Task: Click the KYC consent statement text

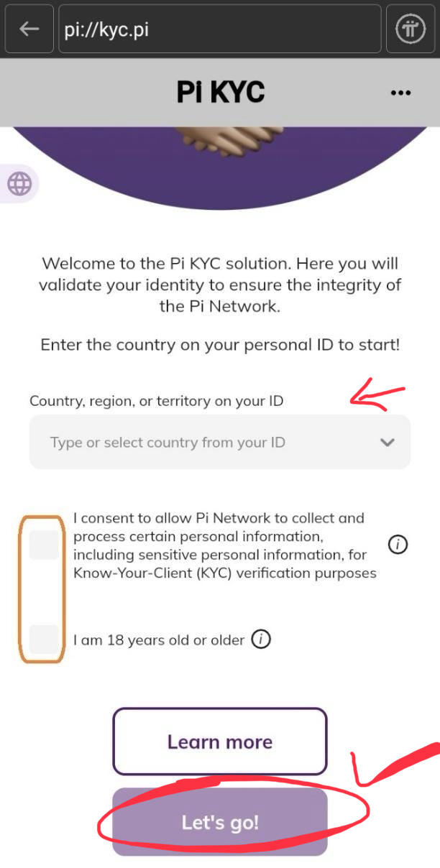Action: 224,545
